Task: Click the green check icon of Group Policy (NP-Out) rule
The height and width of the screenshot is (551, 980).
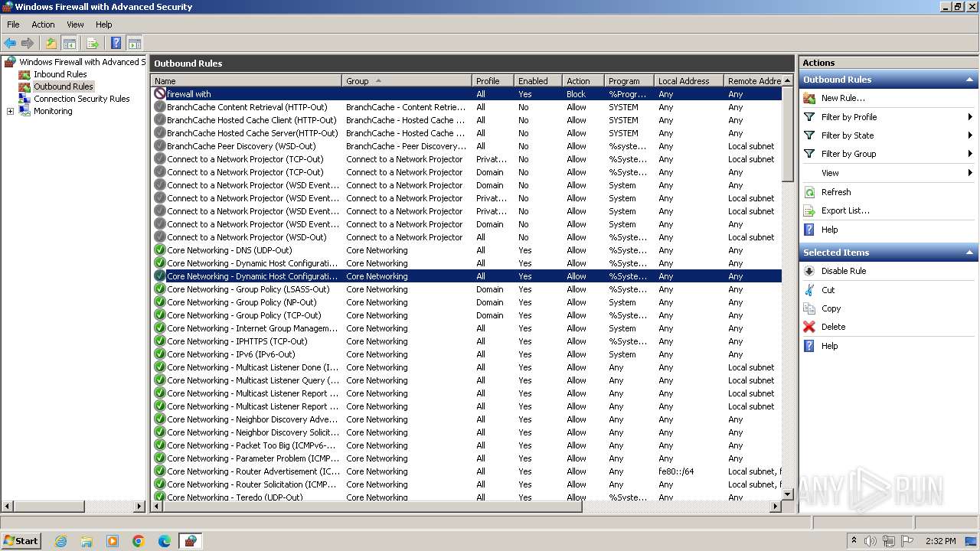Action: 160,302
